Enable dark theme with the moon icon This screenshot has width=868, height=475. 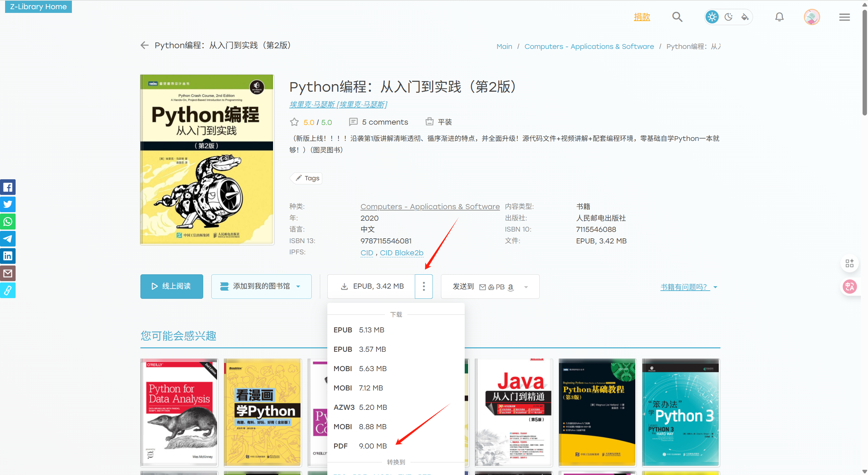tap(729, 17)
